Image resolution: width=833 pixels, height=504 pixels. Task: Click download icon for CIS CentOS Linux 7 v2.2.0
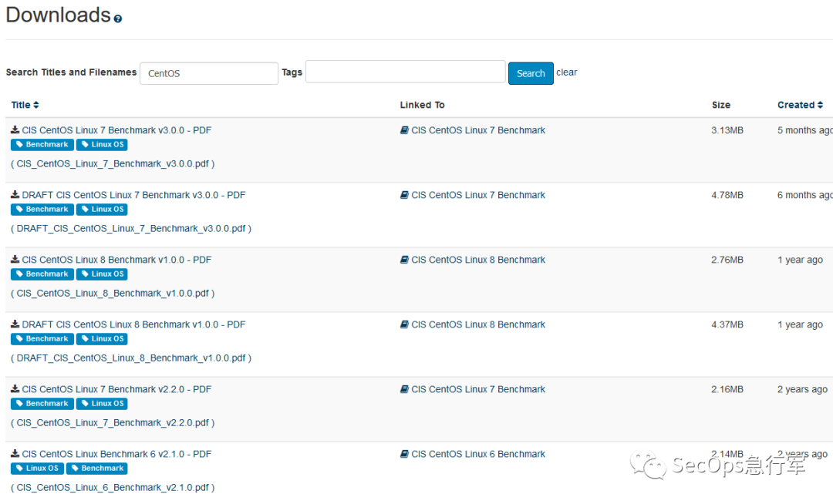pos(15,388)
